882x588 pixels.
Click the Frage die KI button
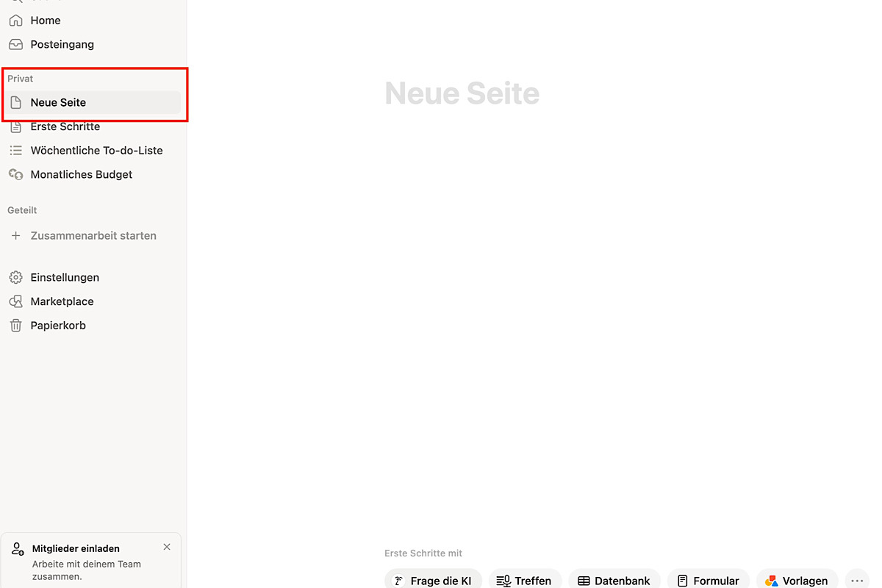pos(433,580)
